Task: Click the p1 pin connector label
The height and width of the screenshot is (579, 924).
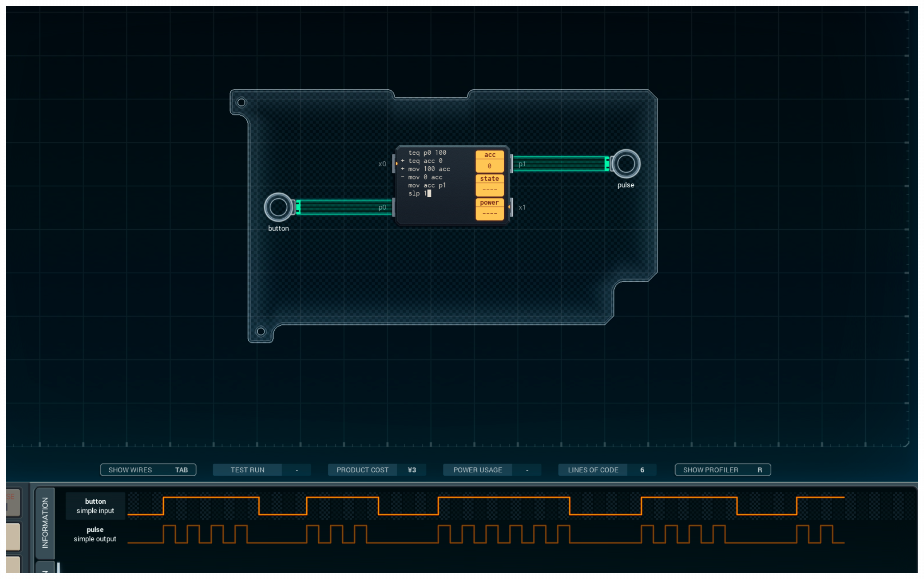Action: [x=522, y=164]
